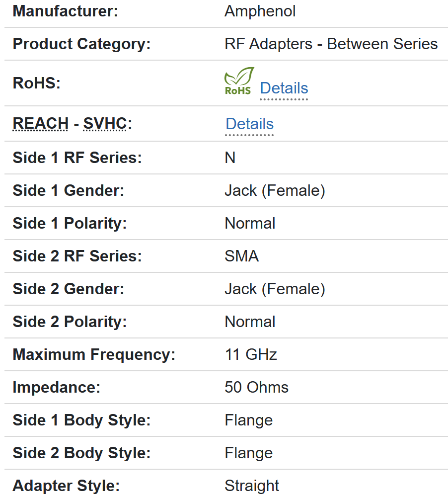
Task: Click the Side 1 Gender Jack (Female) value
Action: pyautogui.click(x=275, y=191)
